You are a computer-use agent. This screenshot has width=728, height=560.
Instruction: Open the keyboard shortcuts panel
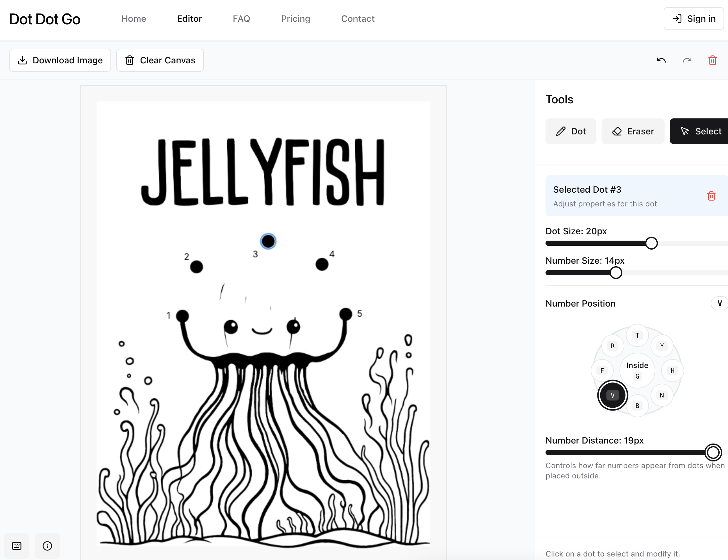[x=16, y=546]
